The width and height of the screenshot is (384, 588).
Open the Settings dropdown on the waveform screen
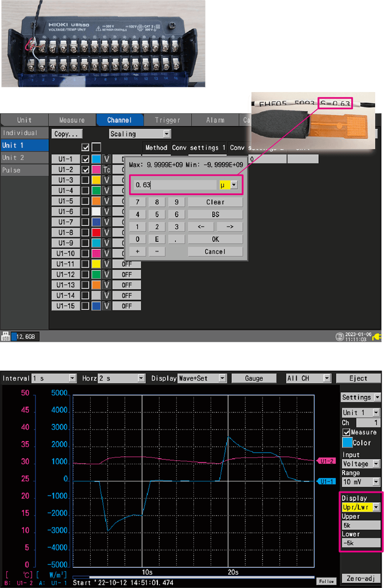[361, 397]
